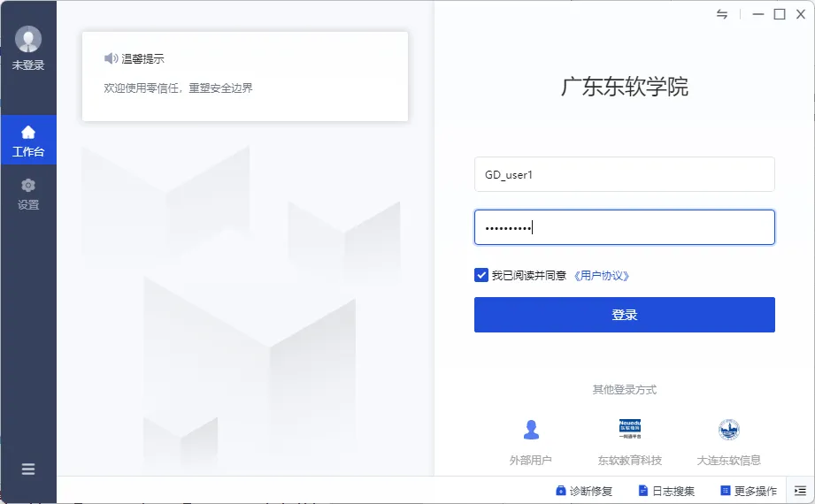Choose 大连东软信息 login icon
Image resolution: width=815 pixels, height=504 pixels.
pos(728,430)
